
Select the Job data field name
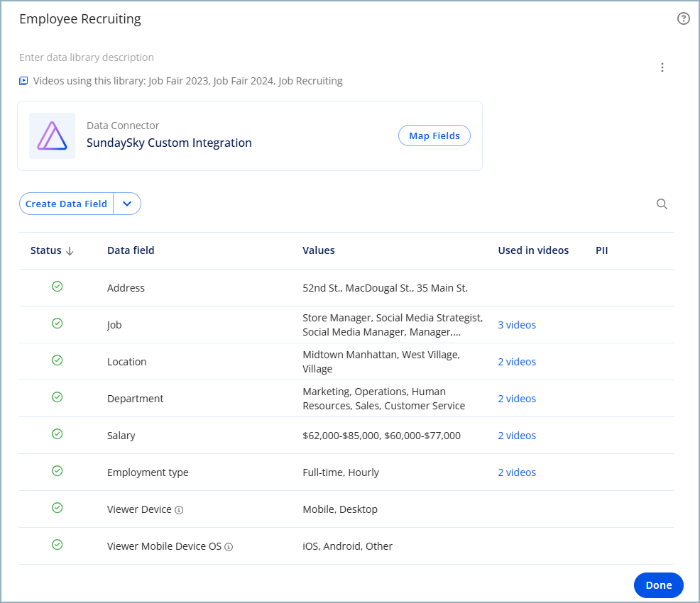(114, 325)
